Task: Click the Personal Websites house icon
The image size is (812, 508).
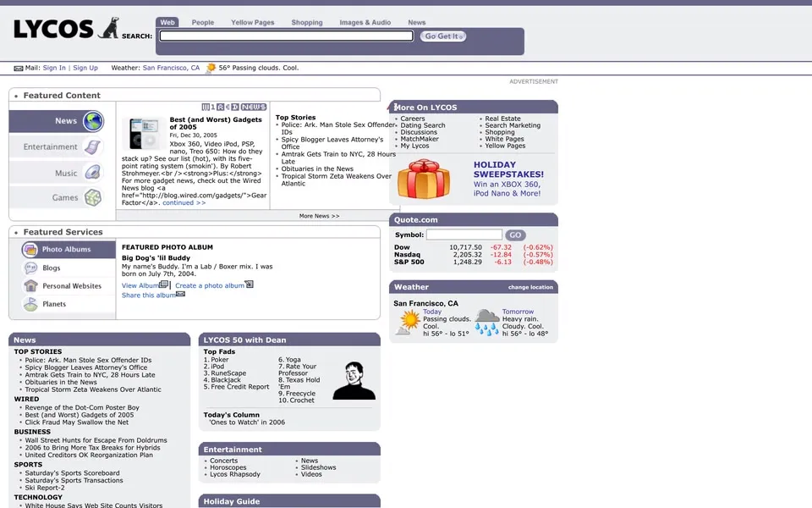Action: tap(30, 285)
